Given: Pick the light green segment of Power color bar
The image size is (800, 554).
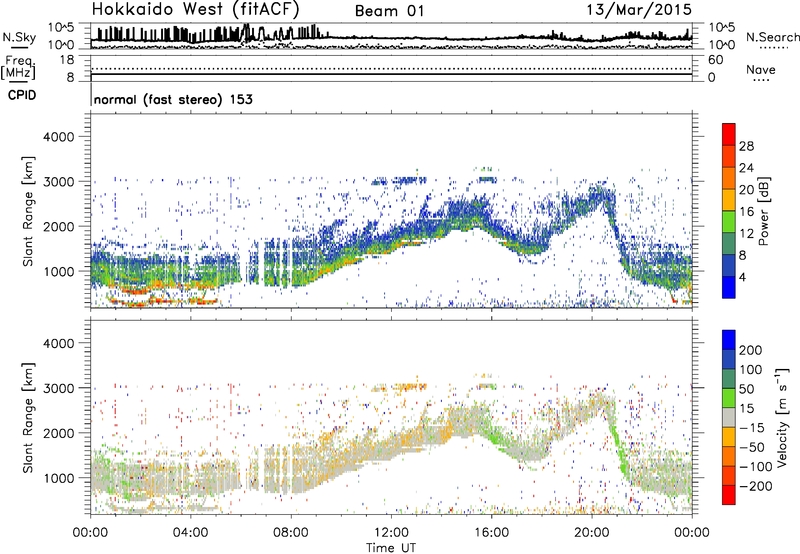Looking at the screenshot, I should 729,221.
